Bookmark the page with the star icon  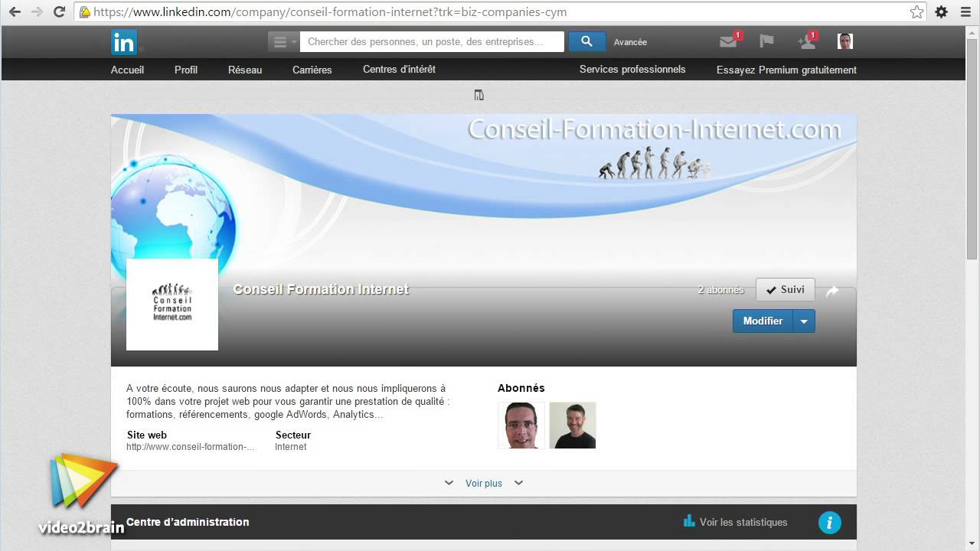tap(916, 12)
